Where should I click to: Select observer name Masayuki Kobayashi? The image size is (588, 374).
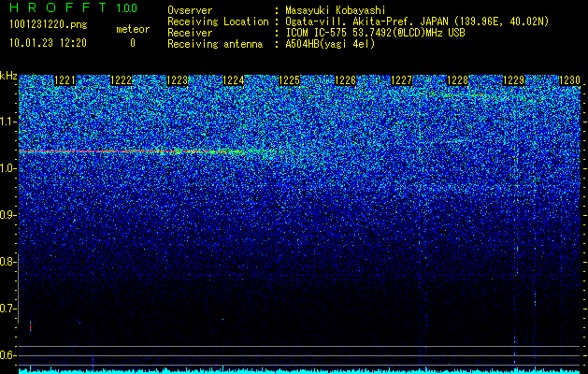click(x=336, y=10)
